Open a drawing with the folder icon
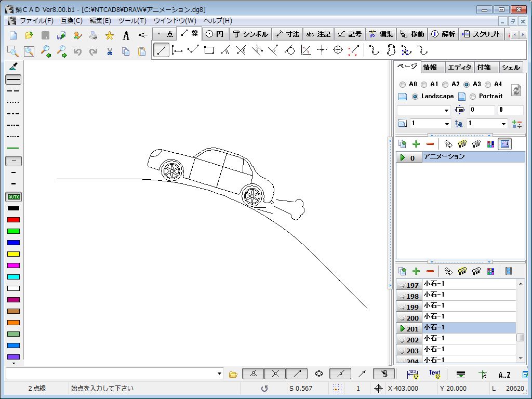532x399 pixels. [x=29, y=35]
